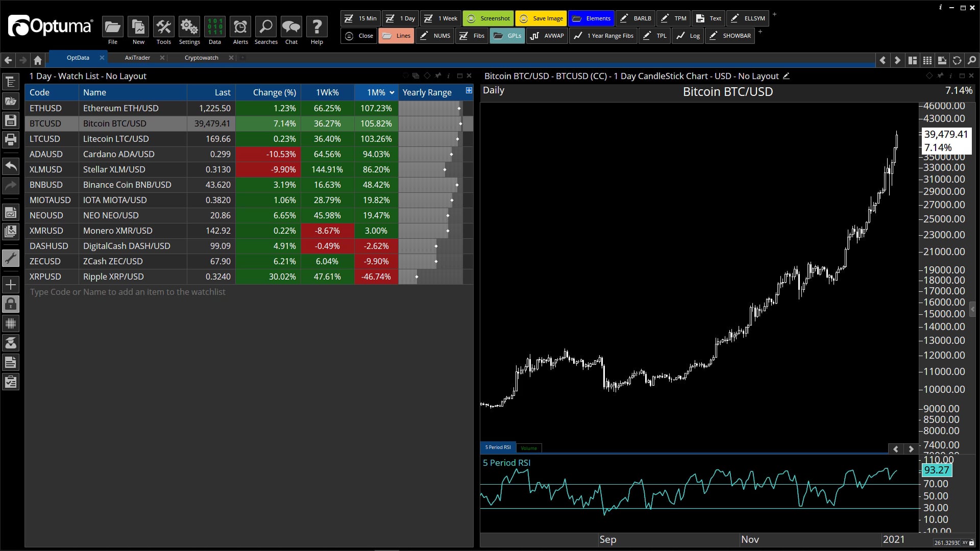The height and width of the screenshot is (551, 980).
Task: Click the plus icon in left sidebar
Action: coord(11,285)
